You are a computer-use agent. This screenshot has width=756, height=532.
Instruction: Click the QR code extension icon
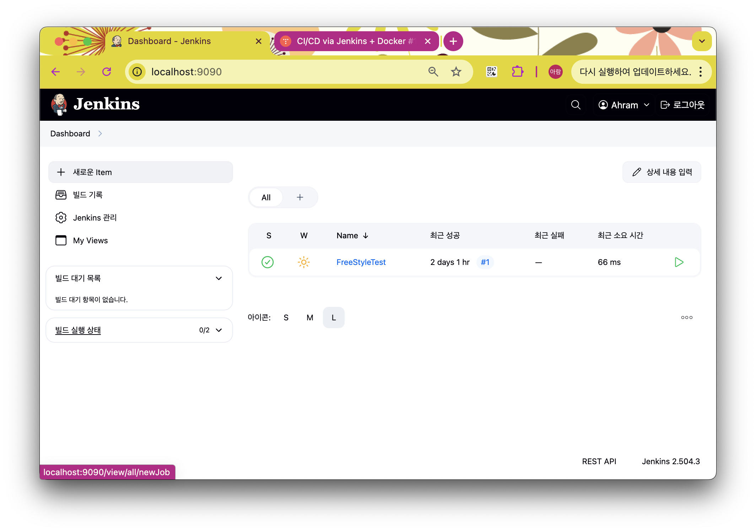tap(491, 72)
